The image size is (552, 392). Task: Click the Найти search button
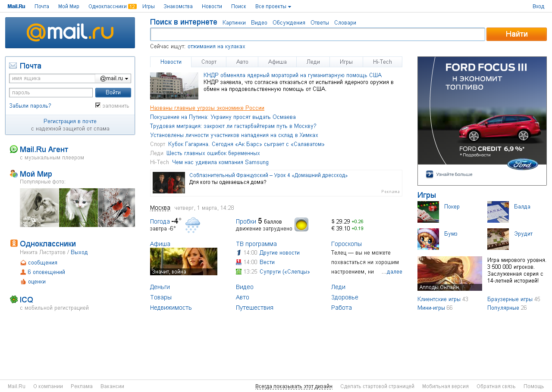point(517,34)
